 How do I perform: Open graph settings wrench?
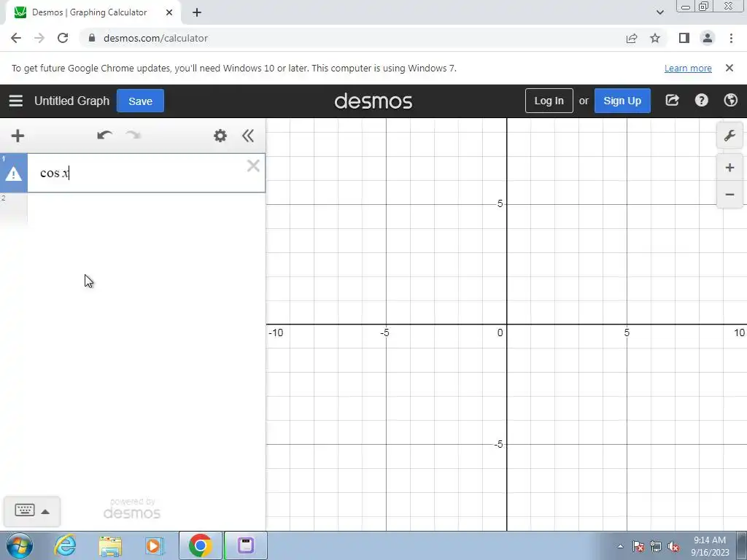click(x=729, y=136)
